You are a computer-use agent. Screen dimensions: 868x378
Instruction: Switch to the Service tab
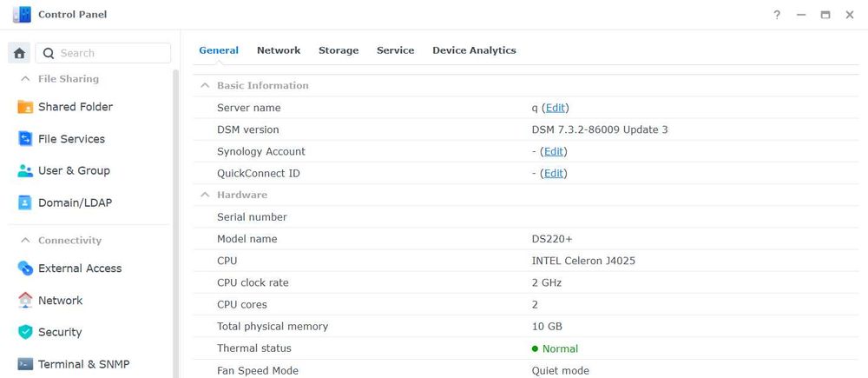395,50
